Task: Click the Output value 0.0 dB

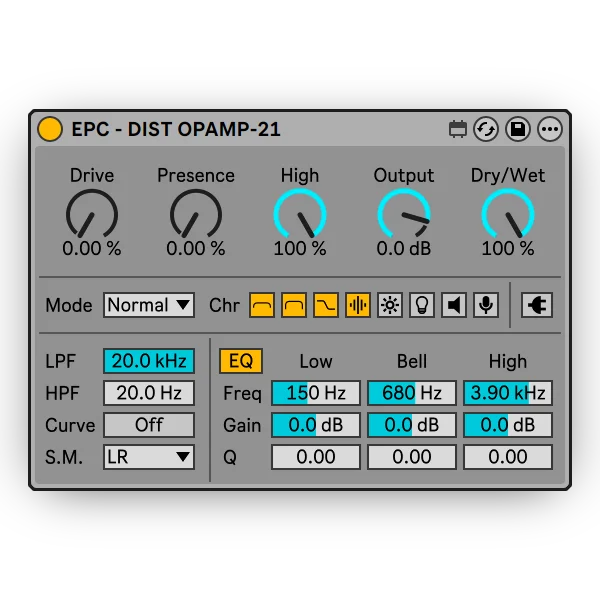Action: [x=404, y=248]
